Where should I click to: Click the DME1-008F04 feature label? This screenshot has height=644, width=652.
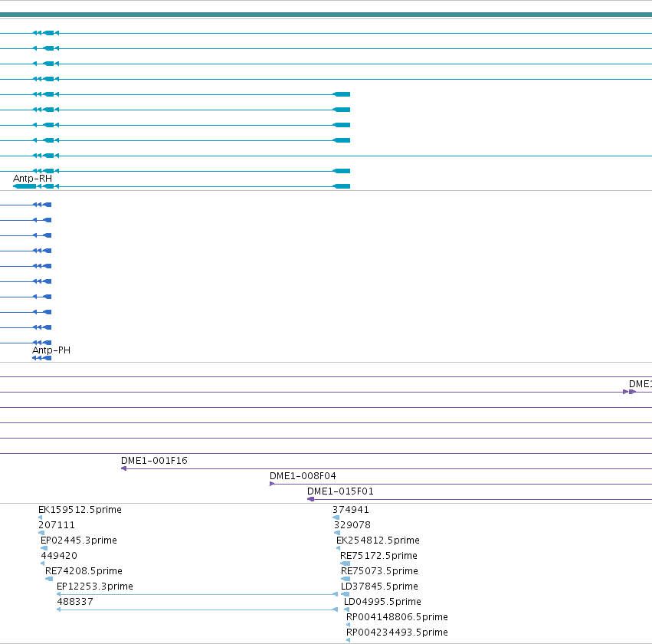coord(303,476)
